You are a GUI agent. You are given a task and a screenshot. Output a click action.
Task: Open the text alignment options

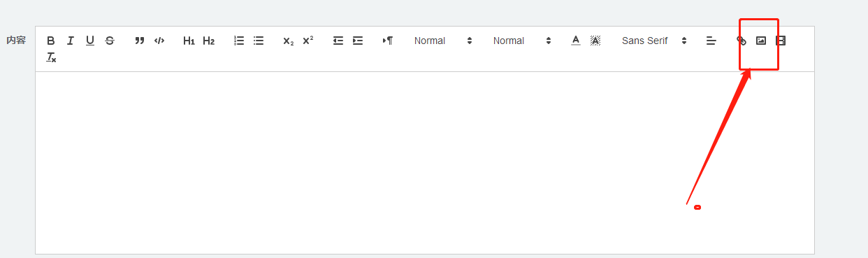point(711,41)
